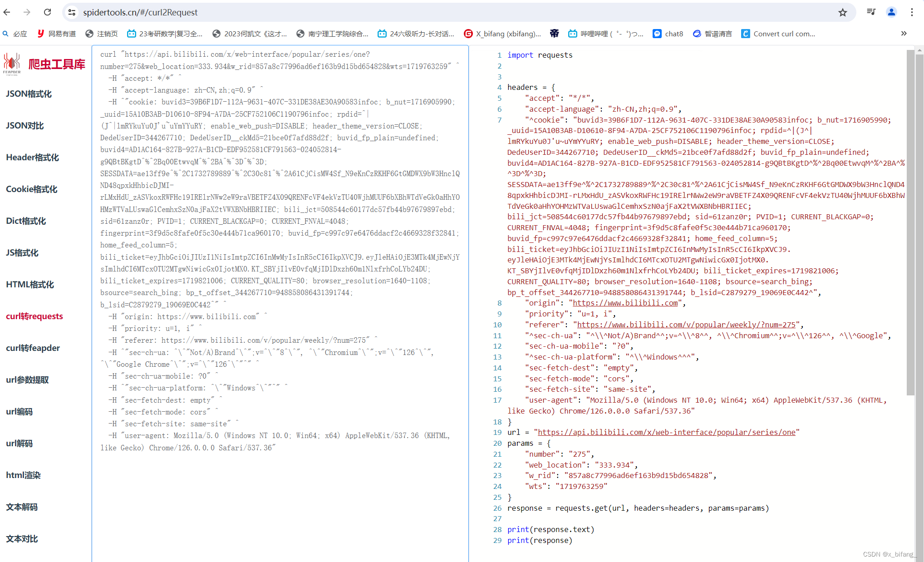Select curl转requests in the sidebar
924x562 pixels.
coord(34,316)
